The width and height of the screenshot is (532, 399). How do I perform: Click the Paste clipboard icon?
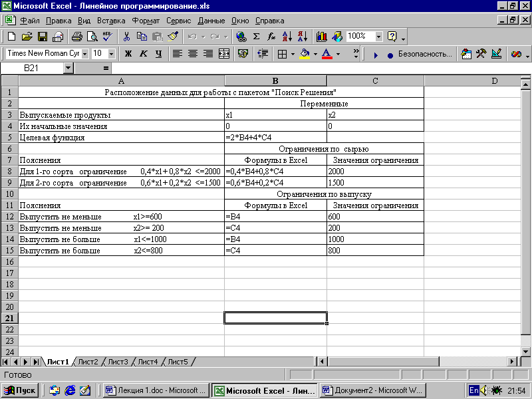(x=157, y=37)
